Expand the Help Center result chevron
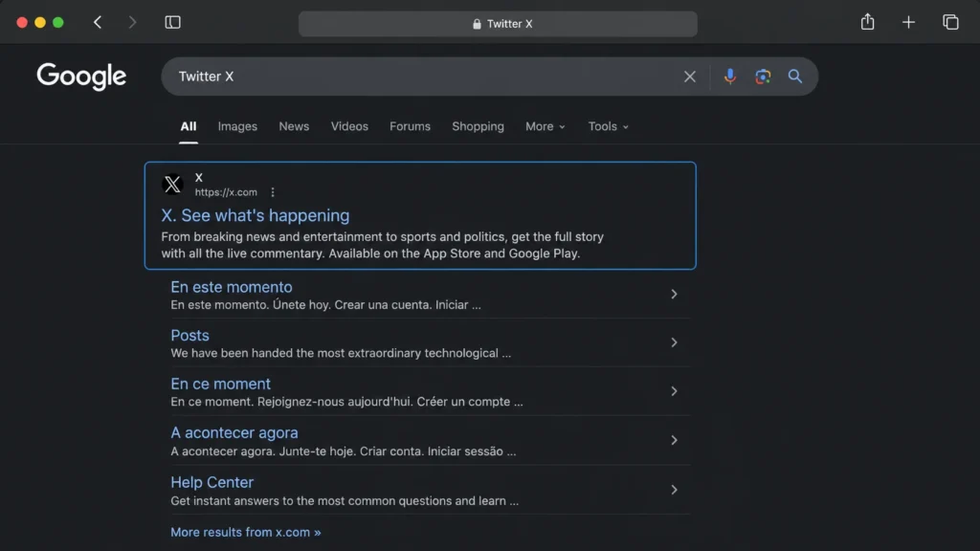 point(674,490)
